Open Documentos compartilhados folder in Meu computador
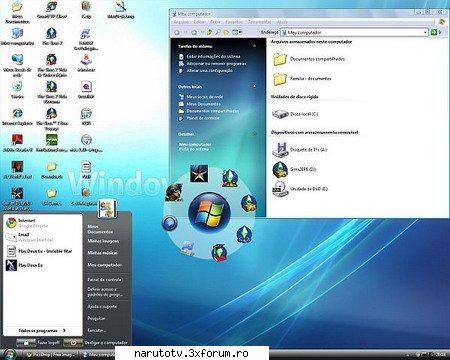The height and width of the screenshot is (360, 450). point(309,59)
